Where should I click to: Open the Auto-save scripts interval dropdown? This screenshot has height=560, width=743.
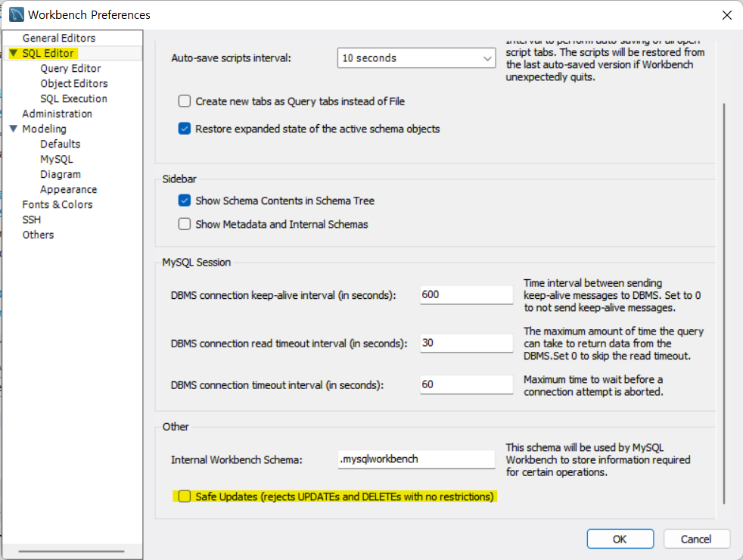(416, 58)
